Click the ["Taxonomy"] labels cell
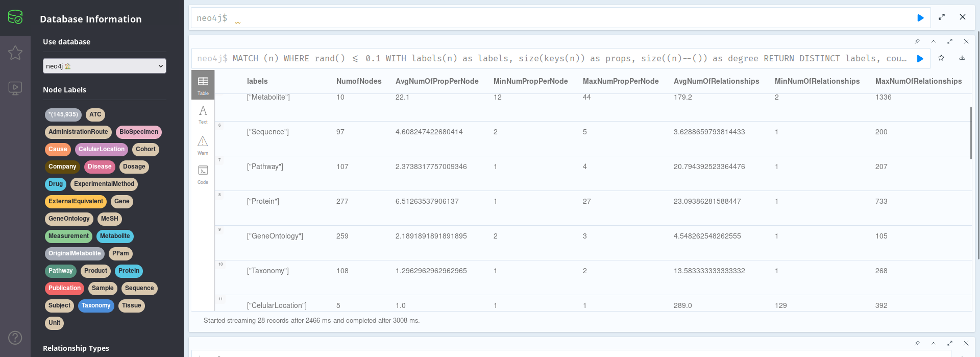The image size is (980, 357). pos(268,271)
